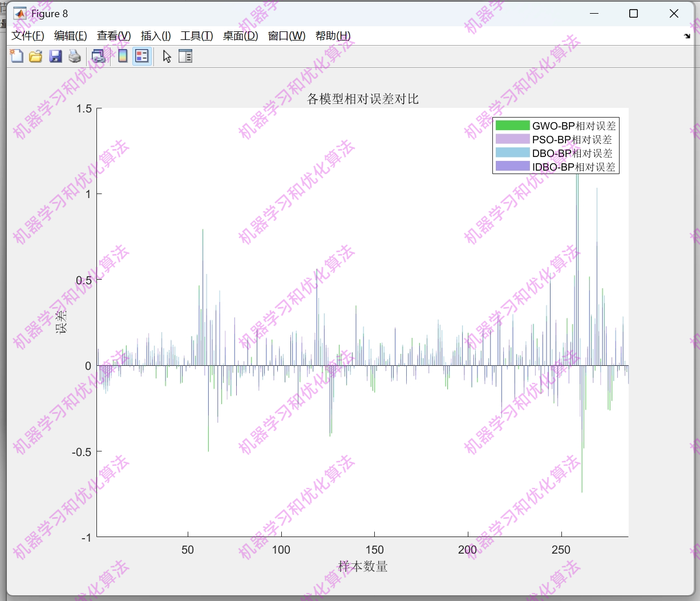Select the PSO-BP相对误差 legend label
This screenshot has height=601, width=700.
point(572,140)
